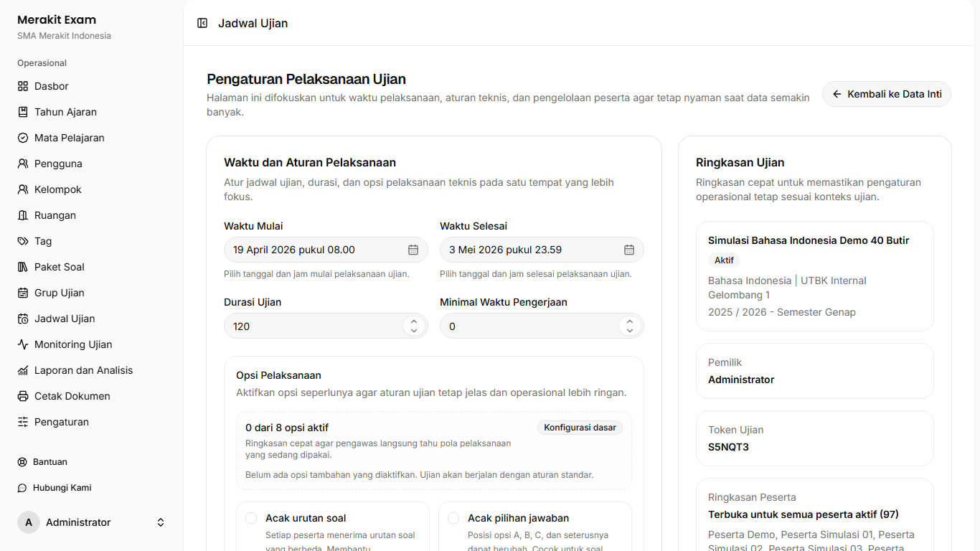Expand the Administrator account switcher chevrons
The width and height of the screenshot is (980, 551).
pos(161,522)
